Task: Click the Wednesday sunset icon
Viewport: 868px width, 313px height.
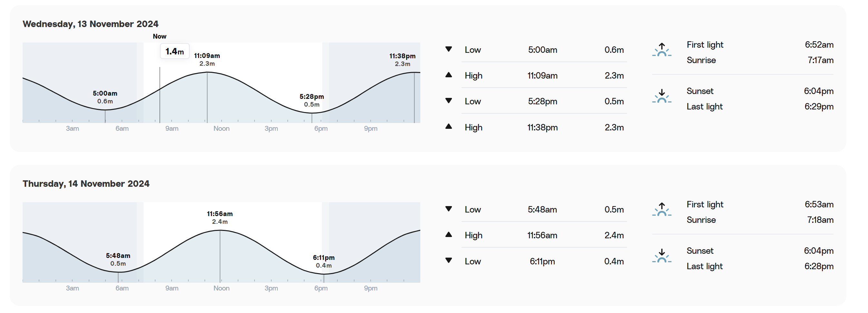Action: 662,96
